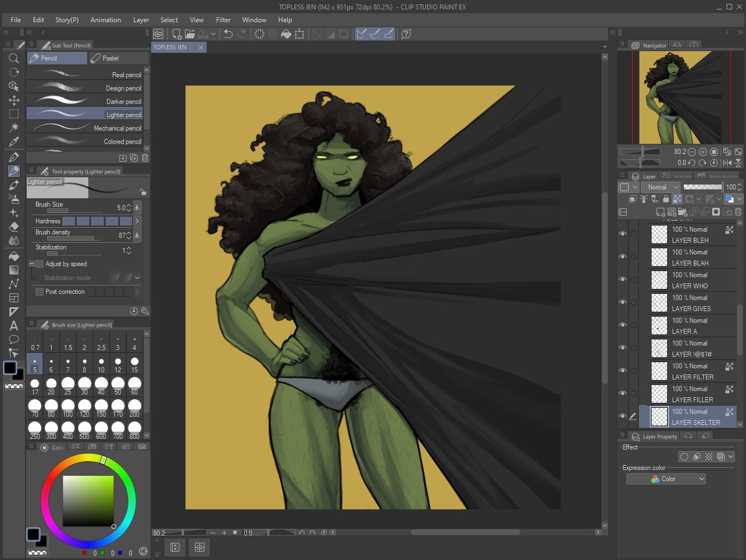Expand the Stabilization mode dropdown

pos(137,278)
